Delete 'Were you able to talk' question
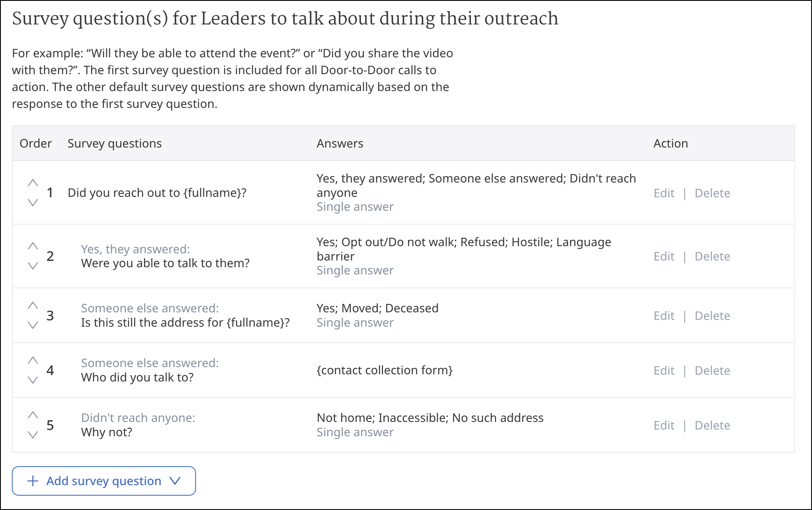Image resolution: width=812 pixels, height=510 pixels. point(712,256)
